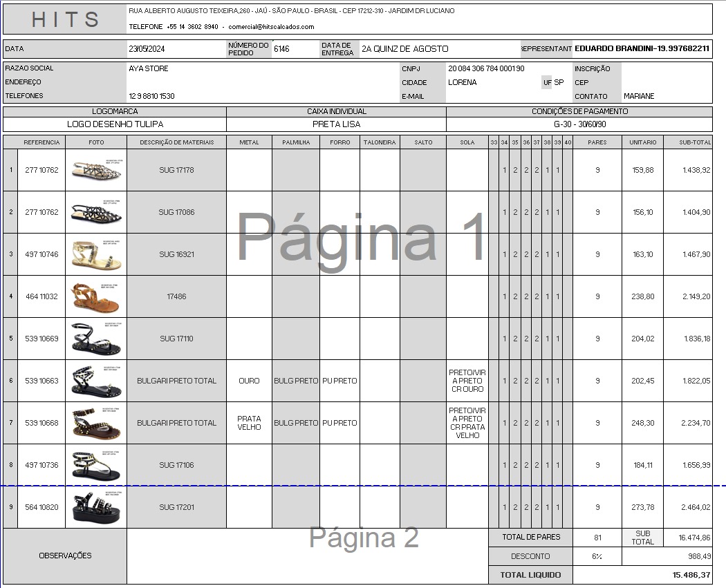The image size is (726, 588).
Task: Click the 'PRETA LISA' individual box cell
Action: pos(336,124)
